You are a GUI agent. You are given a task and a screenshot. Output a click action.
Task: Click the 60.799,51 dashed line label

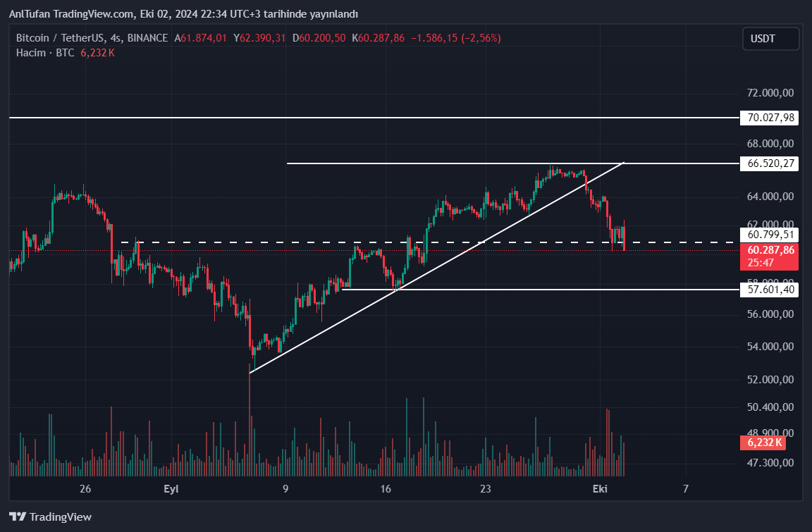click(769, 235)
